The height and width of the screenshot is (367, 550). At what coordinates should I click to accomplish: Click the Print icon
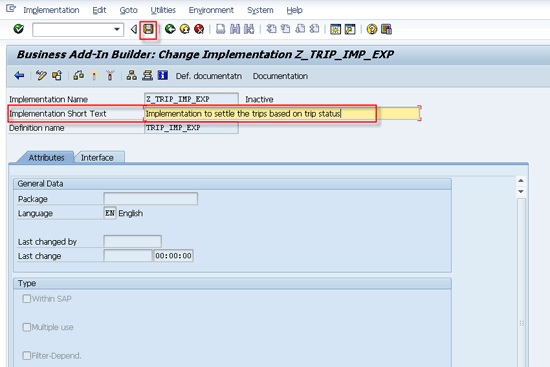(x=220, y=29)
